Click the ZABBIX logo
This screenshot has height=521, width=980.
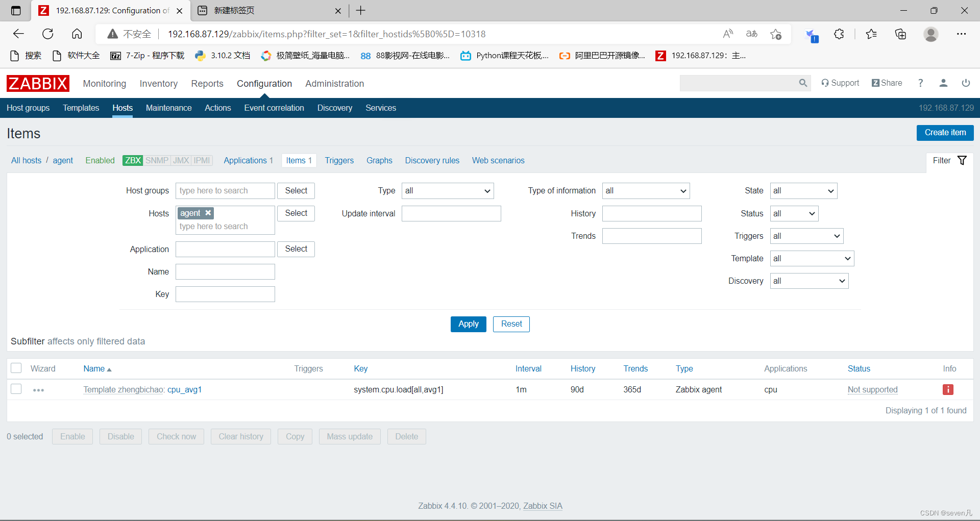coord(38,83)
